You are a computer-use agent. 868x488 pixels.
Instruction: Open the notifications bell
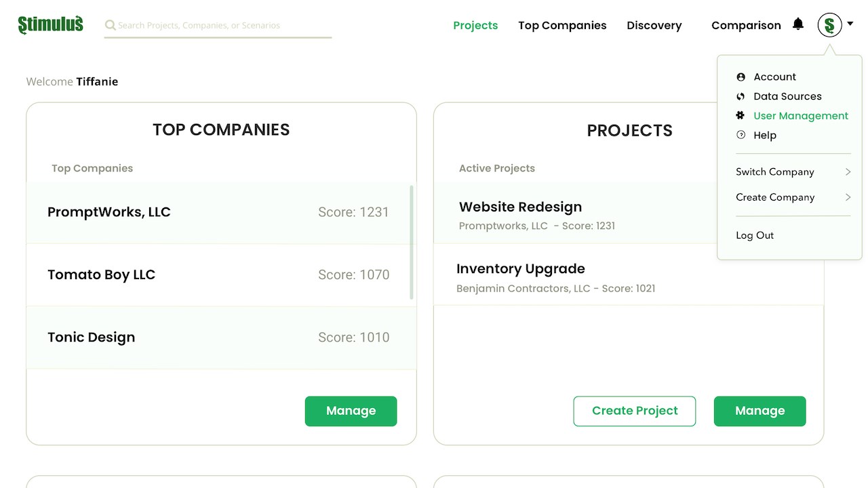point(798,24)
